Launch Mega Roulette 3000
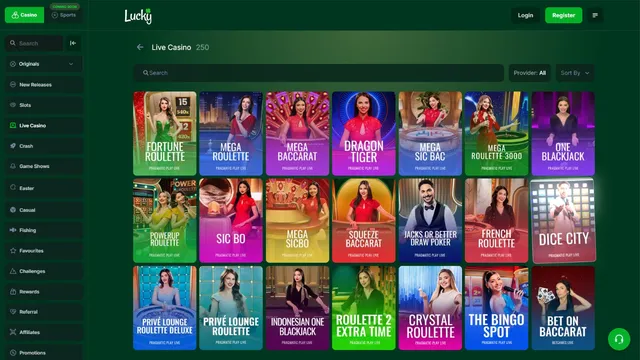 [x=496, y=133]
